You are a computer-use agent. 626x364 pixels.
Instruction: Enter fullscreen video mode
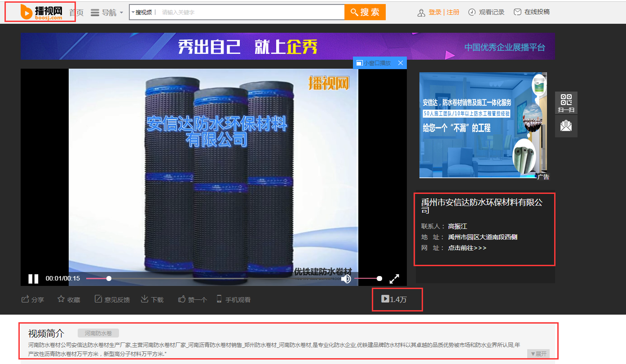click(394, 279)
